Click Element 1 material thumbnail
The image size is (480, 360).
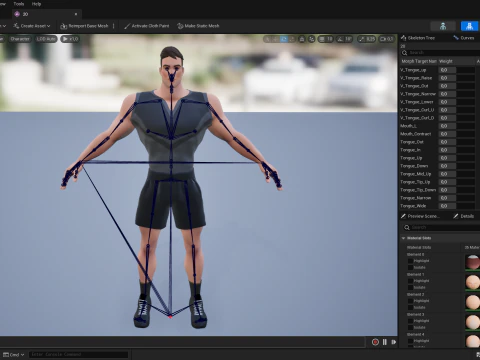pyautogui.click(x=473, y=282)
